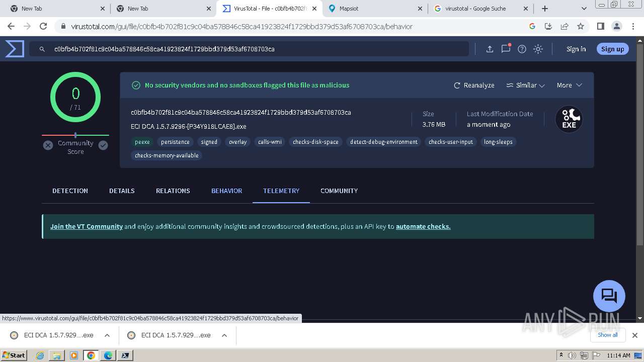Click the calls-wmi tag
This screenshot has width=644, height=362.
(x=270, y=142)
